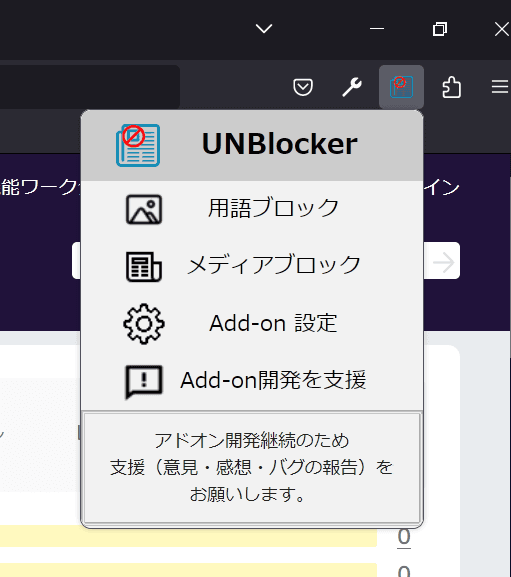Open the wrench developer tools icon

[352, 87]
